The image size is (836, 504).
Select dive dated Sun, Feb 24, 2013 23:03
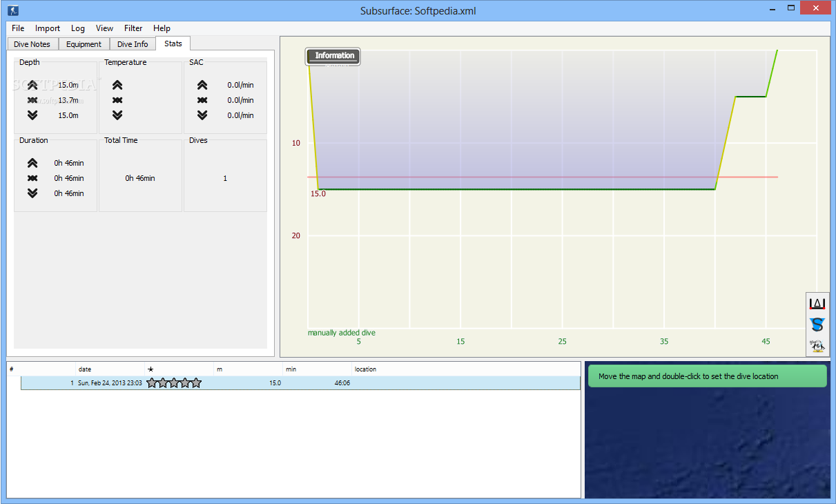pyautogui.click(x=110, y=383)
